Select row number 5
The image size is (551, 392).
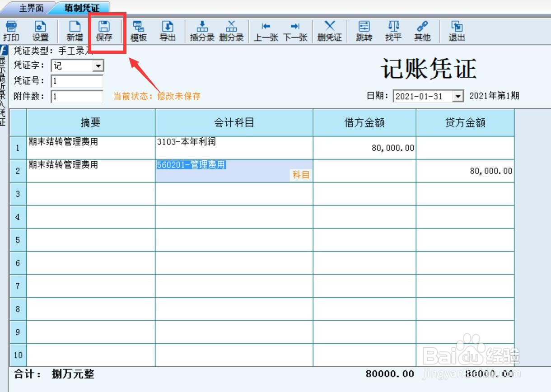18,240
